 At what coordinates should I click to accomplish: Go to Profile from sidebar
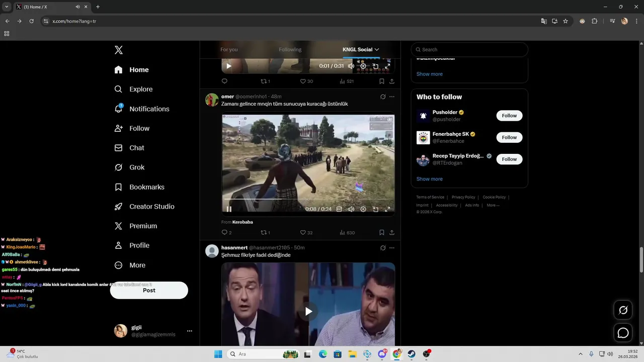tap(131, 245)
